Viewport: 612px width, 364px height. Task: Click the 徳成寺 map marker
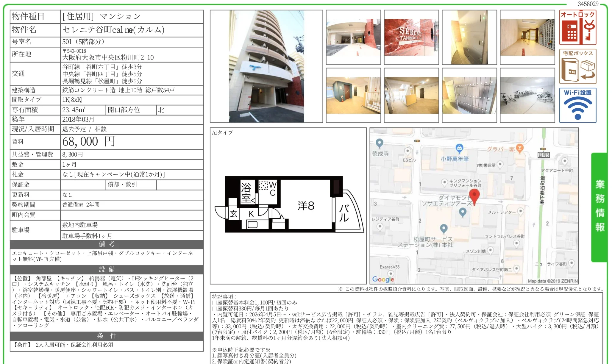pyautogui.click(x=379, y=143)
